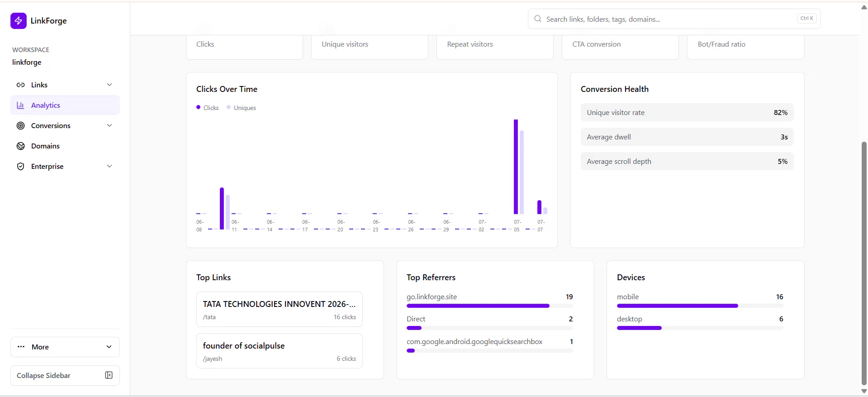Click the googlequicksearchbox referrer bar
This screenshot has height=397, width=868.
(490, 350)
